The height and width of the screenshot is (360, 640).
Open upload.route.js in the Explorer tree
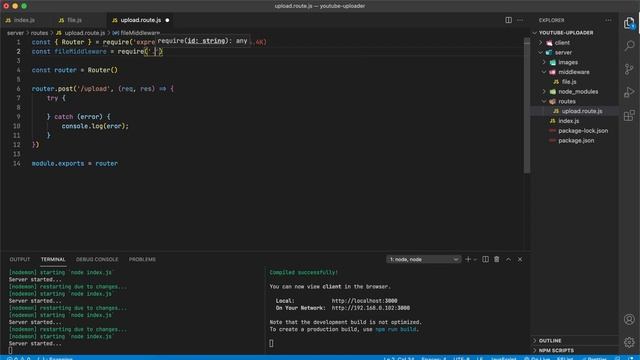click(582, 111)
